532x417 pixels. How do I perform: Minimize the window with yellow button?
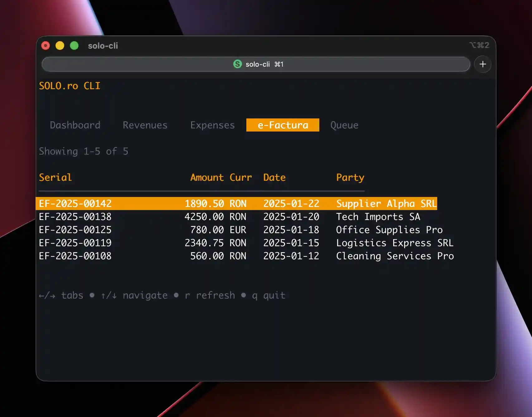[x=60, y=46]
